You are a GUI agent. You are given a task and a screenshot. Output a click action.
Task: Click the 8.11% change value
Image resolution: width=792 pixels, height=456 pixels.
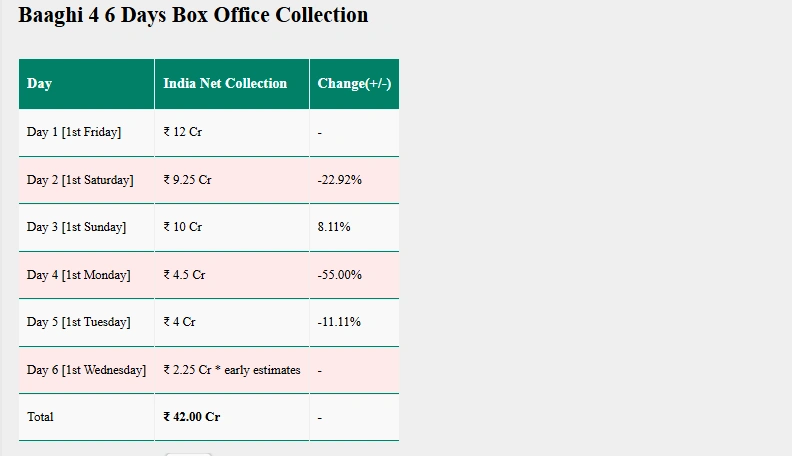pos(334,227)
